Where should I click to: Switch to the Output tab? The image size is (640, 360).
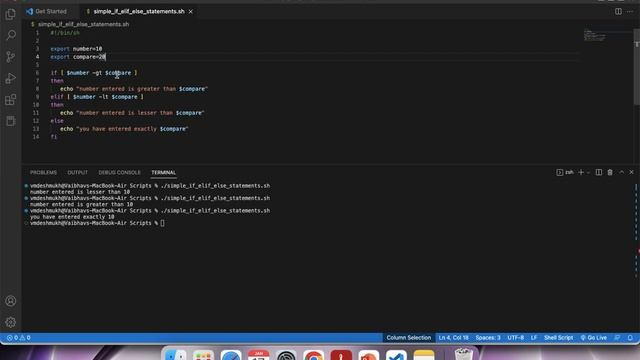pos(78,172)
